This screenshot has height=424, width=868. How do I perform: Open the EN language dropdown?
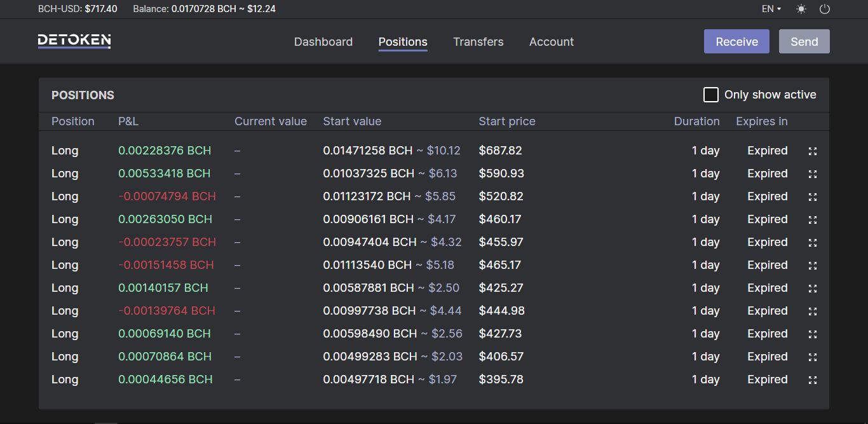click(771, 9)
